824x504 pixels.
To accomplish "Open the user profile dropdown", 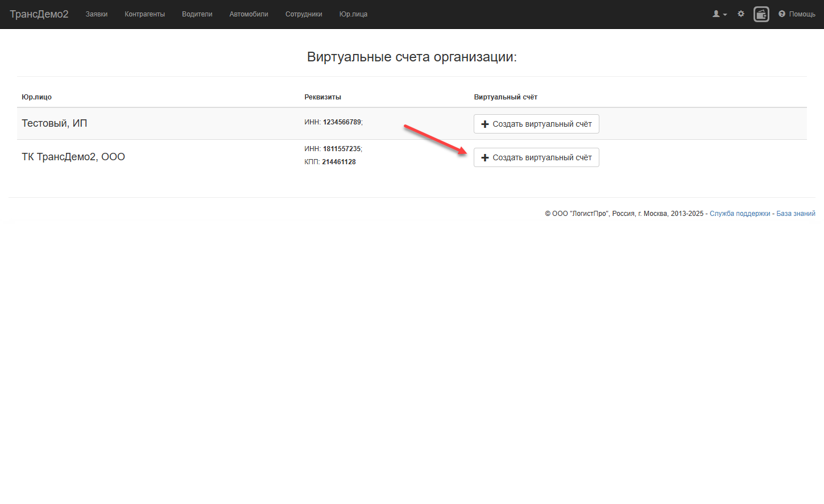I will tap(720, 14).
